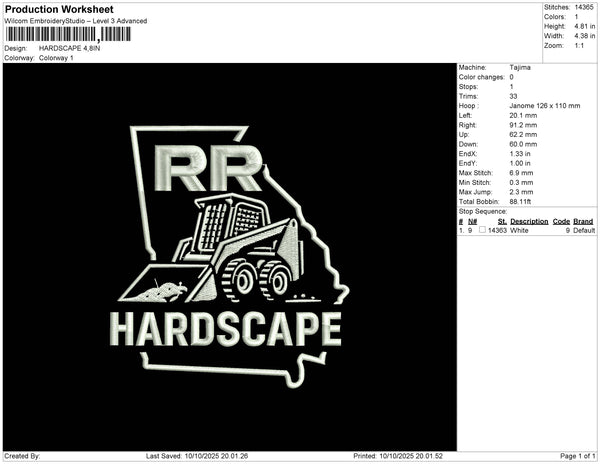Screen dimensions: 600x464
Task: Click the 'White' thread description
Action: 519,230
